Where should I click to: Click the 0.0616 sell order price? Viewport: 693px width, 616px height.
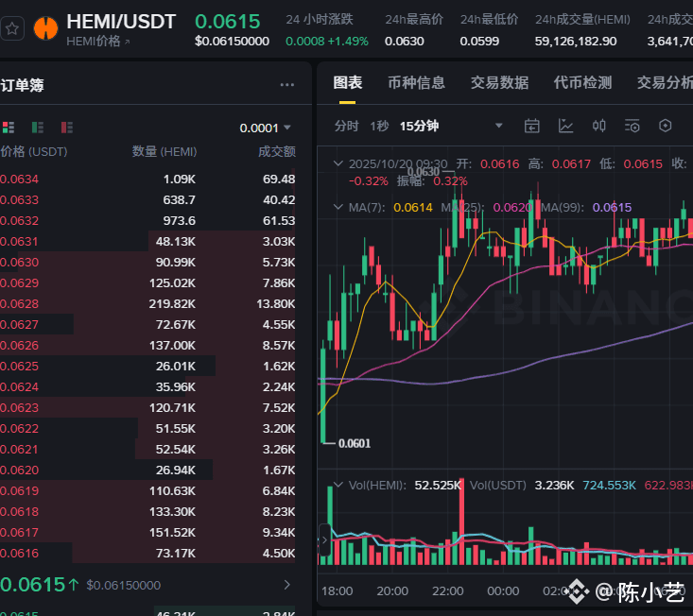(x=19, y=554)
